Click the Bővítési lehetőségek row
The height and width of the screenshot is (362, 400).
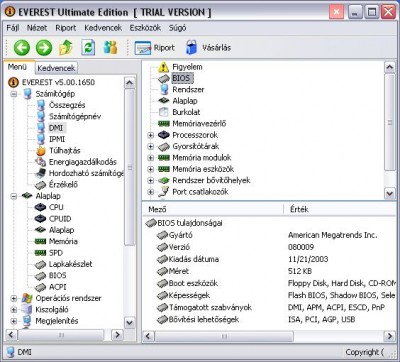tap(270, 320)
